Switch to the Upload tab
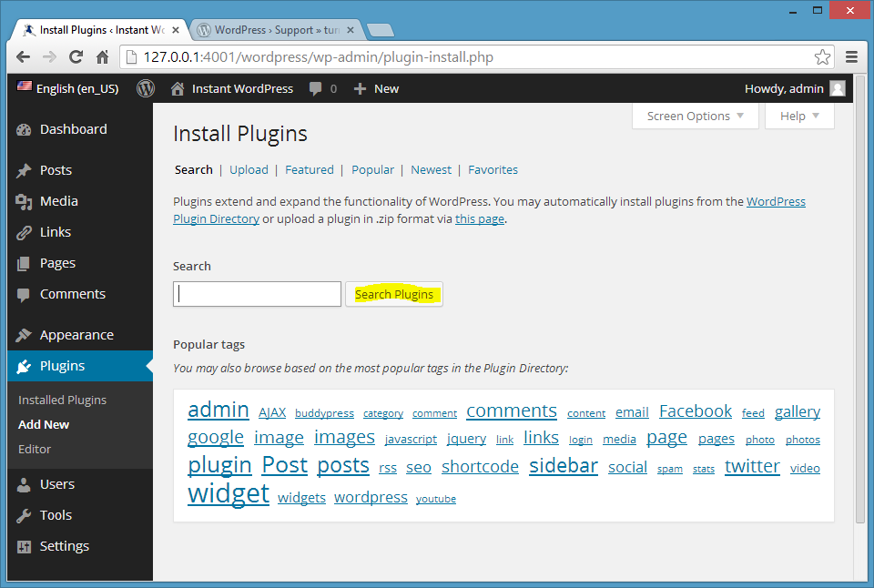The height and width of the screenshot is (588, 874). click(249, 169)
